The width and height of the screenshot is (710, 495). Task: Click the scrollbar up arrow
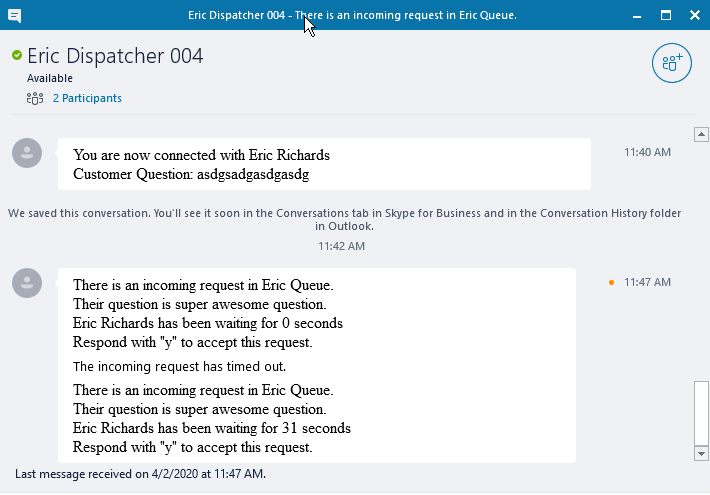[701, 135]
